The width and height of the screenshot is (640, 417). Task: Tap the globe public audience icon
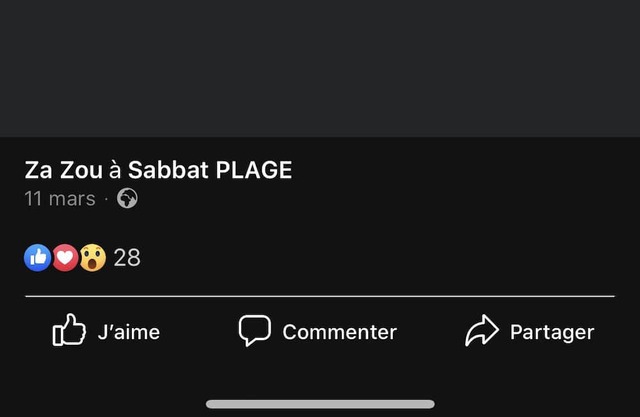click(x=127, y=198)
